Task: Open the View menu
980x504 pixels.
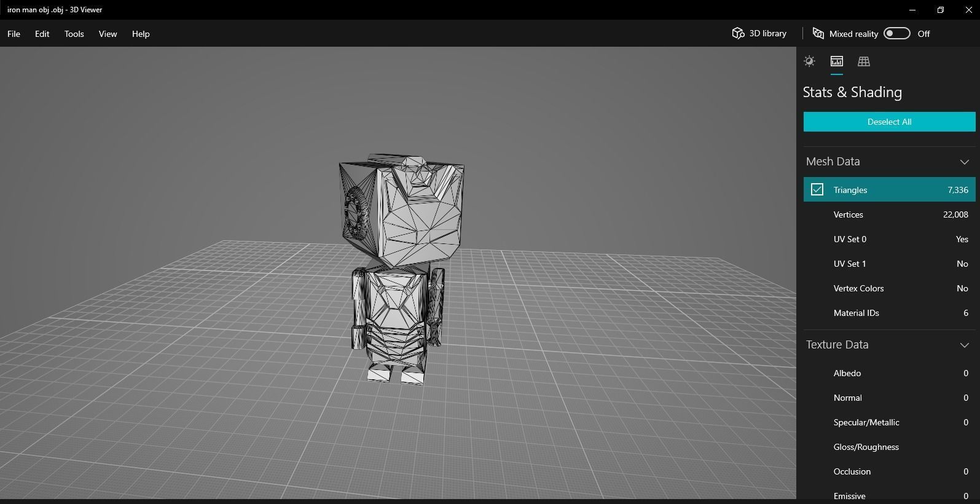Action: (x=108, y=34)
